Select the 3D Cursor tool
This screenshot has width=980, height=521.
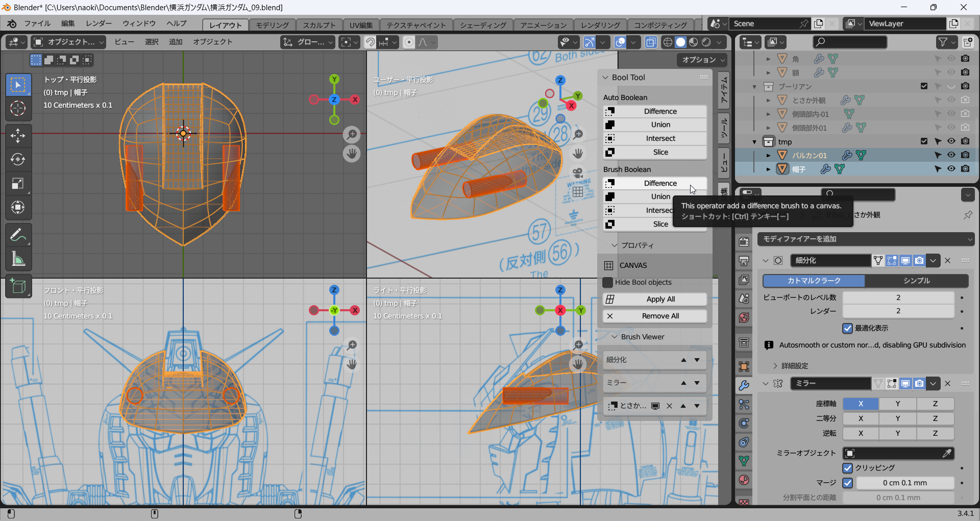click(x=18, y=108)
